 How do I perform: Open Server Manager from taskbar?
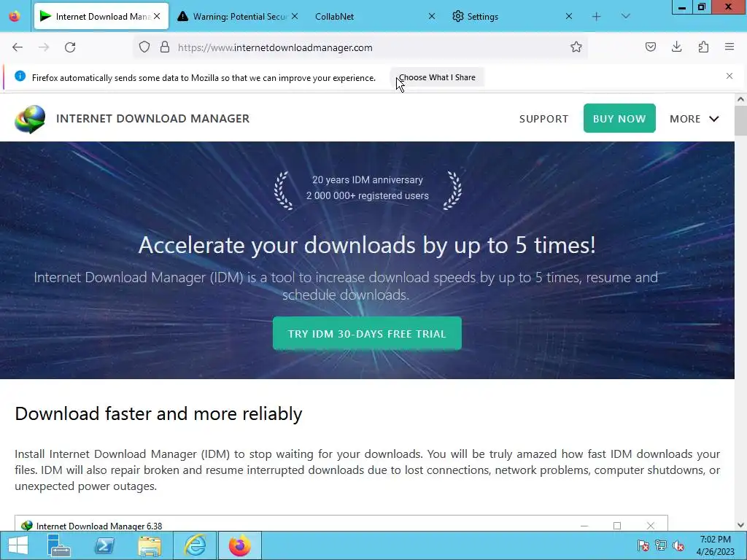tap(59, 545)
